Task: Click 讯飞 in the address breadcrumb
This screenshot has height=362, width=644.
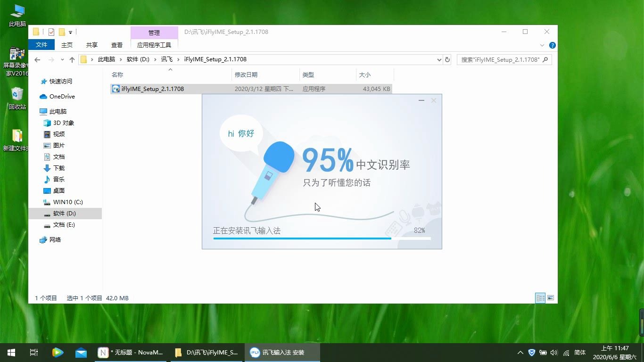Action: (x=167, y=59)
